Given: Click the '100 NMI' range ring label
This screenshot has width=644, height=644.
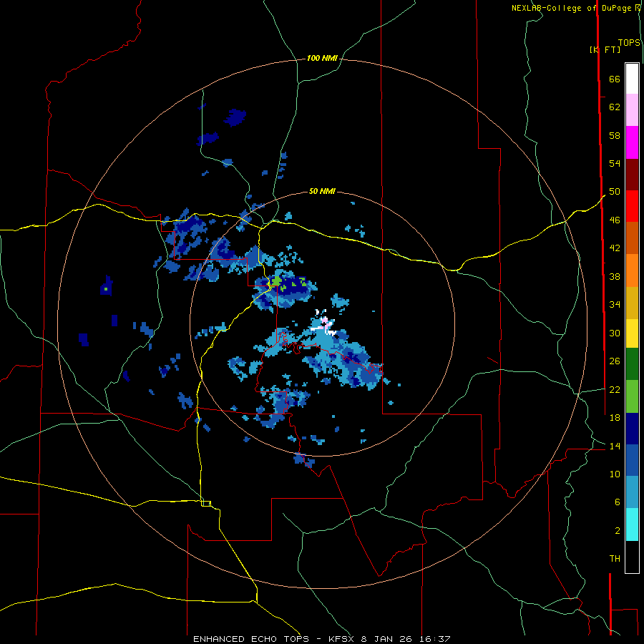Looking at the screenshot, I should pos(322,59).
